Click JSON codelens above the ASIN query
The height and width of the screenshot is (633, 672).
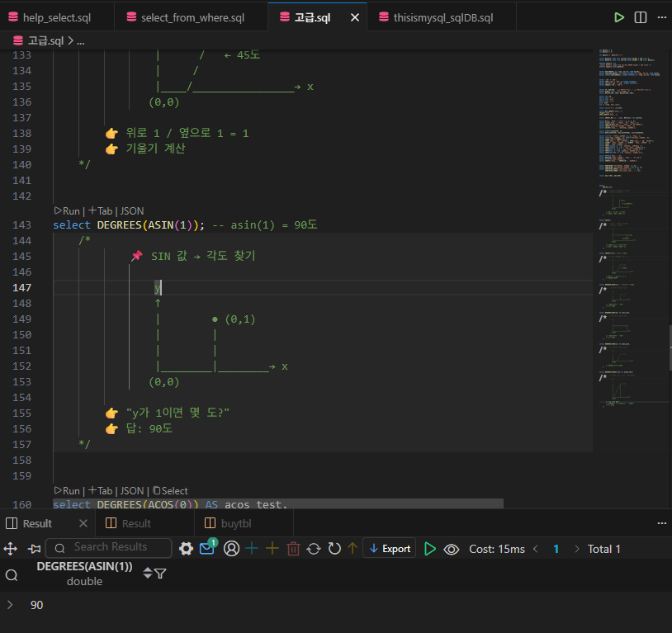(x=132, y=210)
